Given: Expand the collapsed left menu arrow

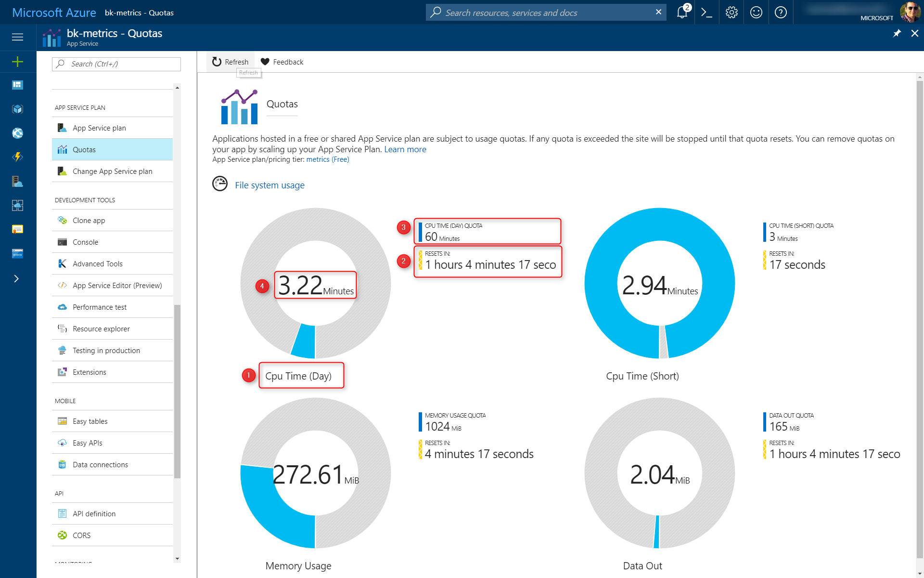Looking at the screenshot, I should [17, 278].
